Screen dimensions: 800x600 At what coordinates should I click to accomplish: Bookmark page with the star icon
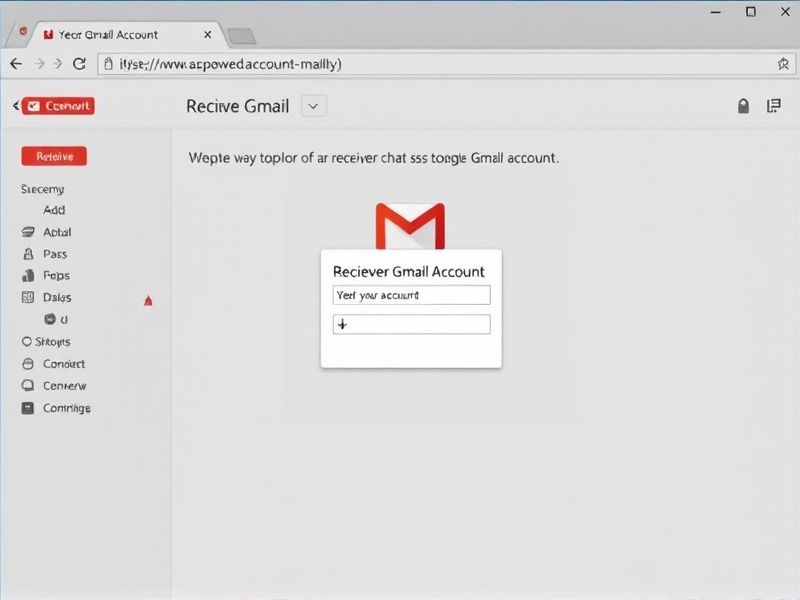pyautogui.click(x=783, y=64)
